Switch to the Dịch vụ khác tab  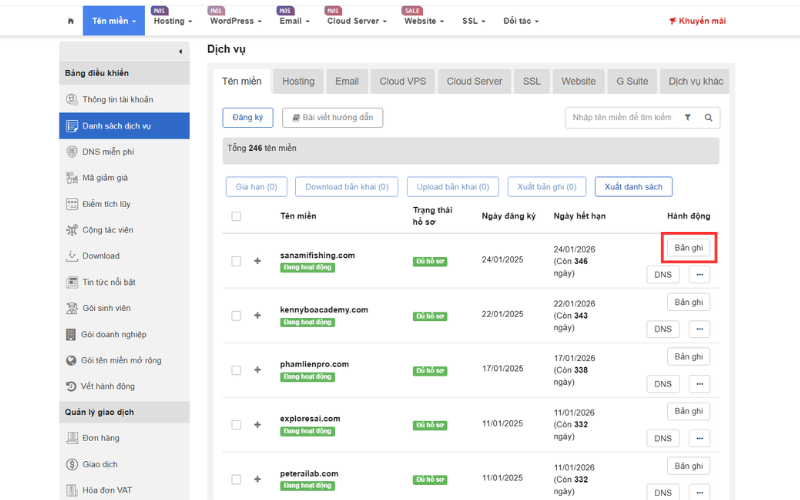[x=695, y=82]
